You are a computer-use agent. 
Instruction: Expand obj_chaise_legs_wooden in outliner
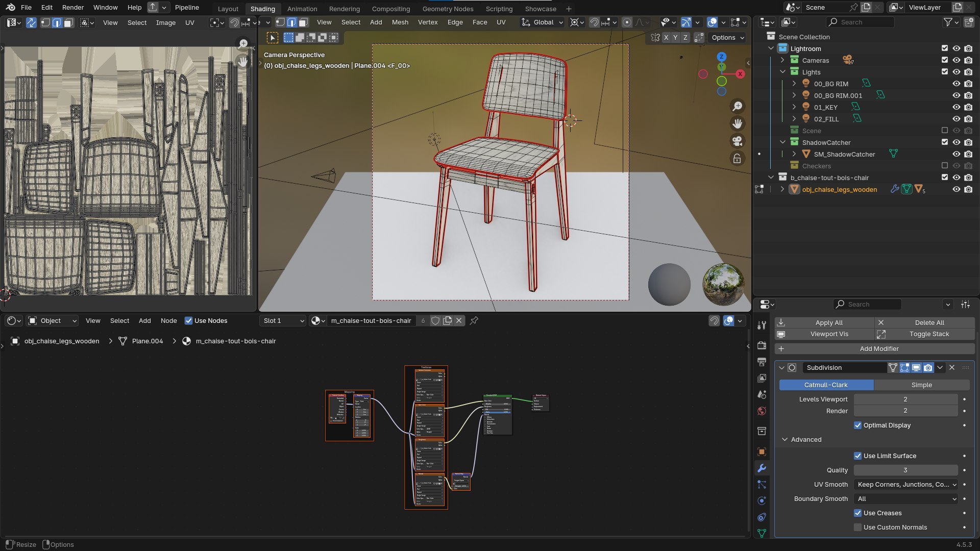click(782, 189)
